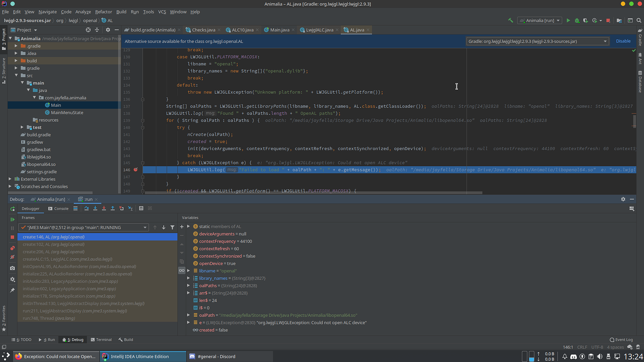The width and height of the screenshot is (644, 362).
Task: Stop the process using the top-toolbar red square
Action: [x=608, y=20]
